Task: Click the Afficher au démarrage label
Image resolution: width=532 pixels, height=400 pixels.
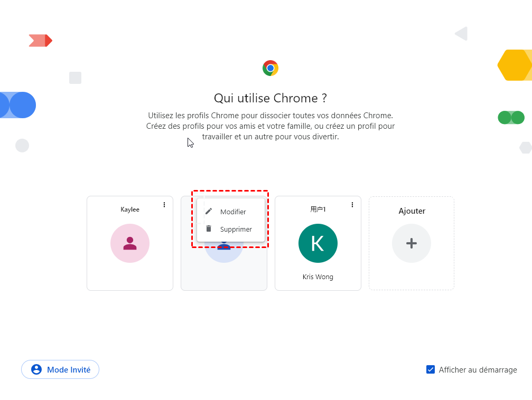Action: [x=478, y=370]
